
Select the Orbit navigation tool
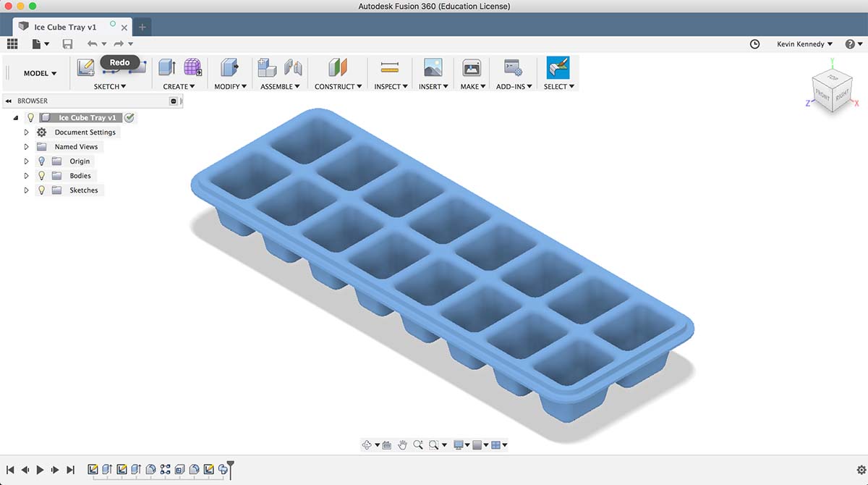click(367, 445)
